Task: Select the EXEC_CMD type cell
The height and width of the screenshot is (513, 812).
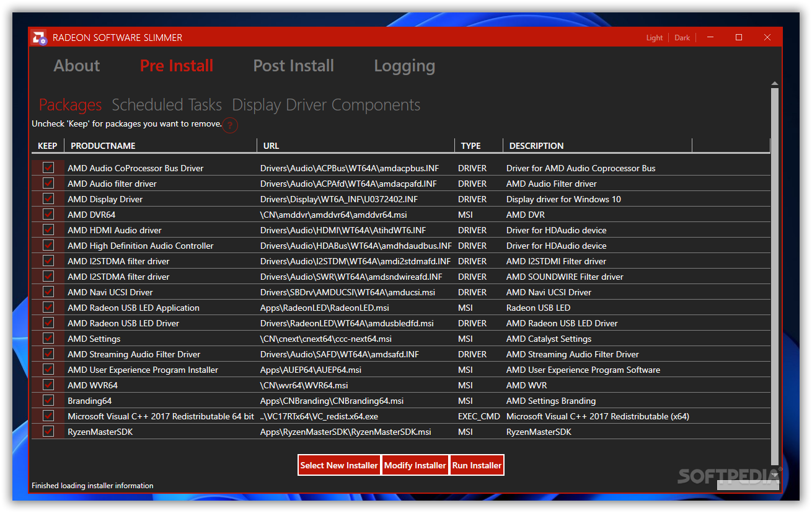Action: click(479, 416)
